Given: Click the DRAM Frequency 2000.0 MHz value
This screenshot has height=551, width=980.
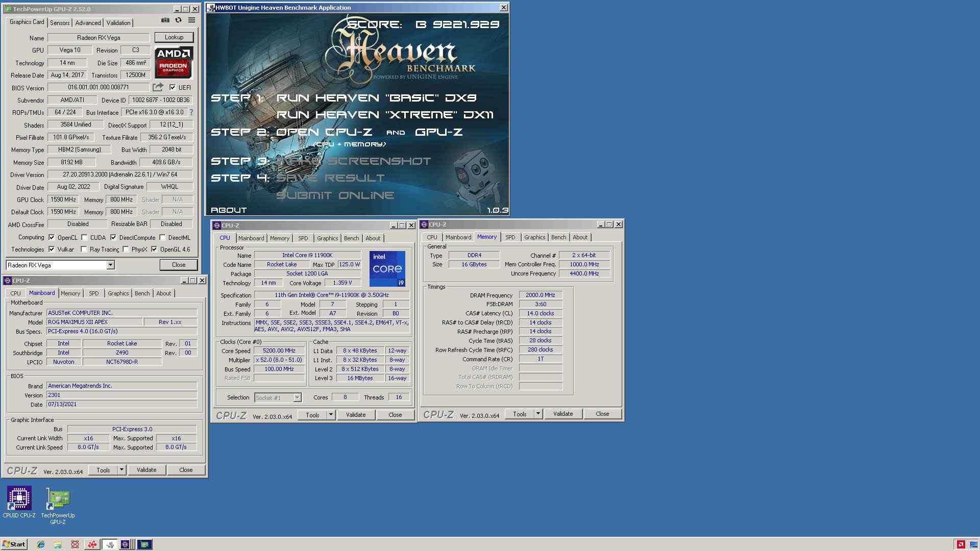Looking at the screenshot, I should [541, 295].
